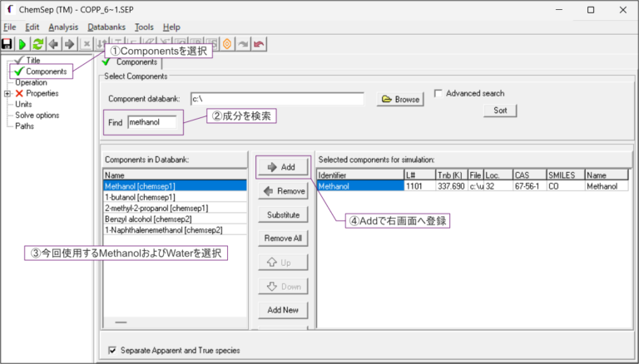Click the Substitute button

tap(283, 214)
